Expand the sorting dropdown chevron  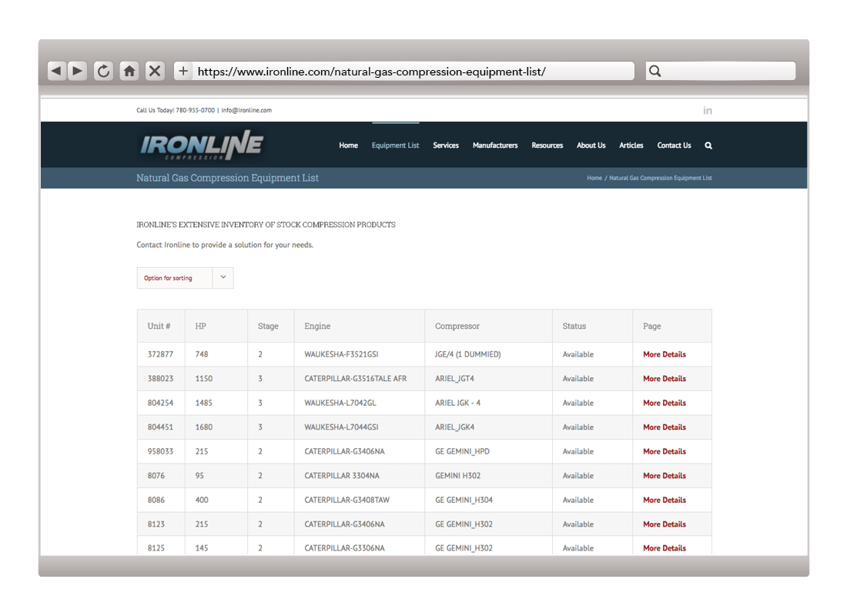pyautogui.click(x=223, y=278)
